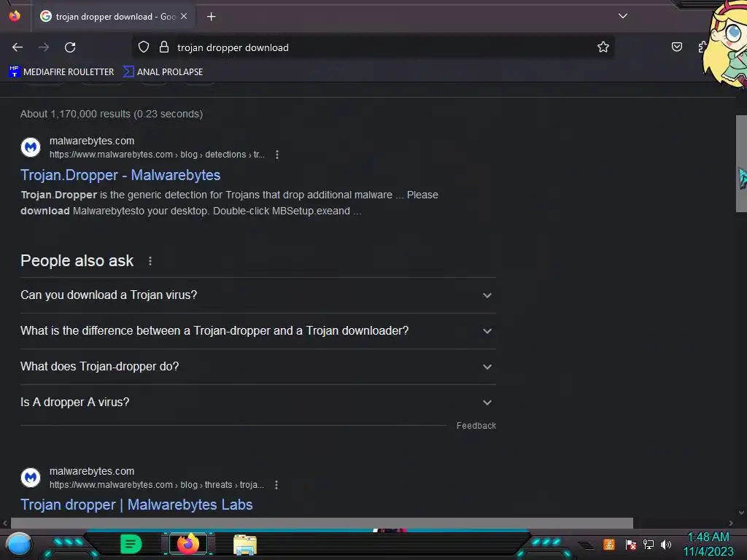
Task: Open the MEDIAFIRE ROULETTER bookmark
Action: pos(62,72)
